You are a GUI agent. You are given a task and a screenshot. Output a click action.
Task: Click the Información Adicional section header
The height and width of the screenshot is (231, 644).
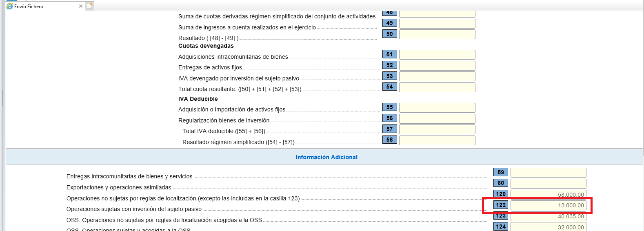click(326, 157)
